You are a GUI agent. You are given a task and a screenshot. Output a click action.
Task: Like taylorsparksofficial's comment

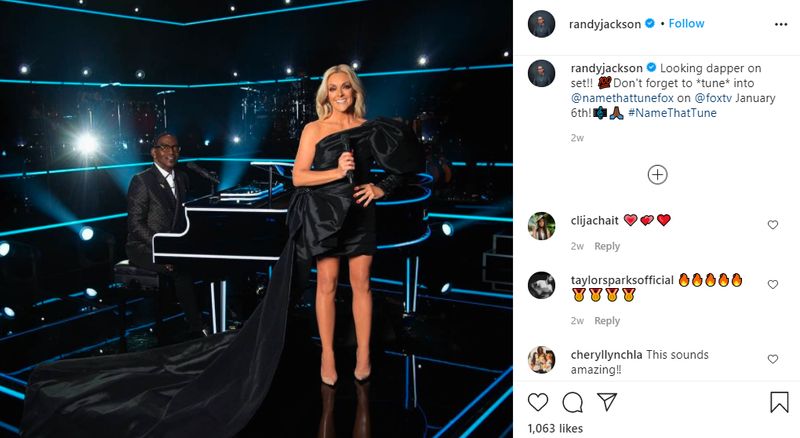(772, 284)
